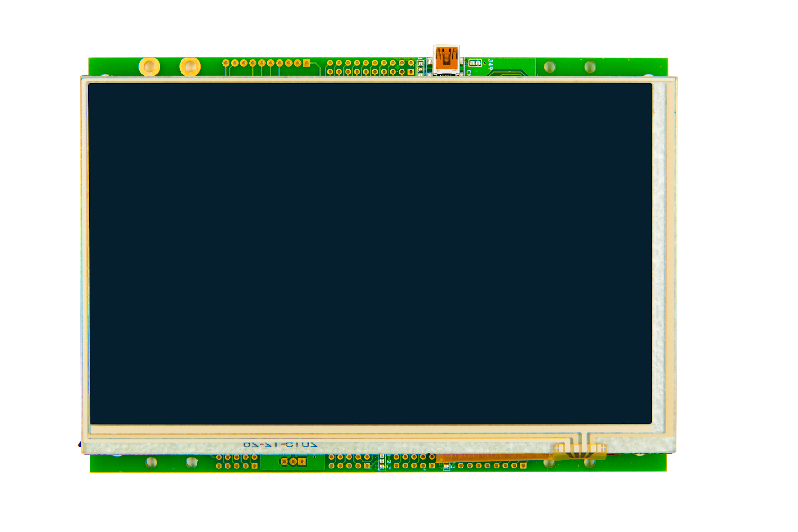Click the three-pin header on the bottom edge
798x532 pixels.
click(x=293, y=462)
